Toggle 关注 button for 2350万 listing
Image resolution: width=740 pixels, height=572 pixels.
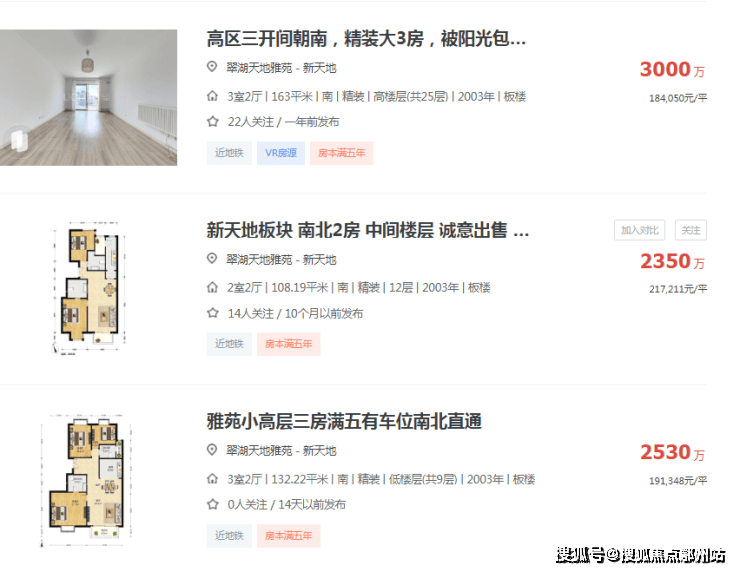[x=690, y=230]
